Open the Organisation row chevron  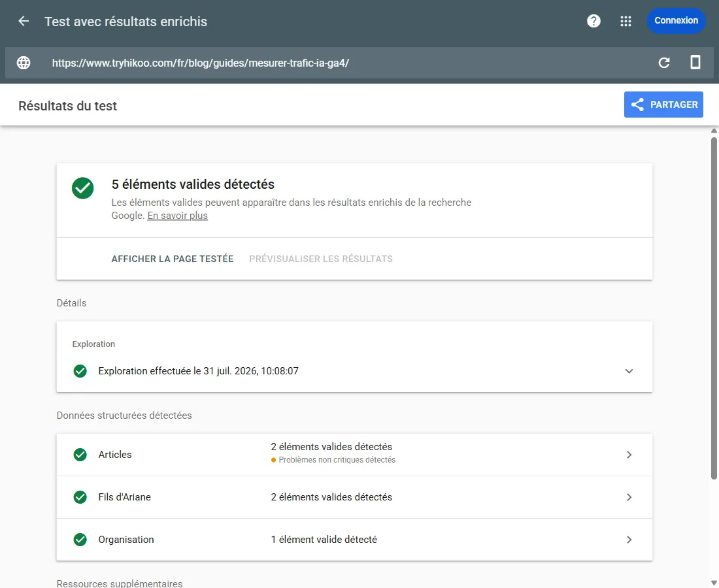click(629, 540)
